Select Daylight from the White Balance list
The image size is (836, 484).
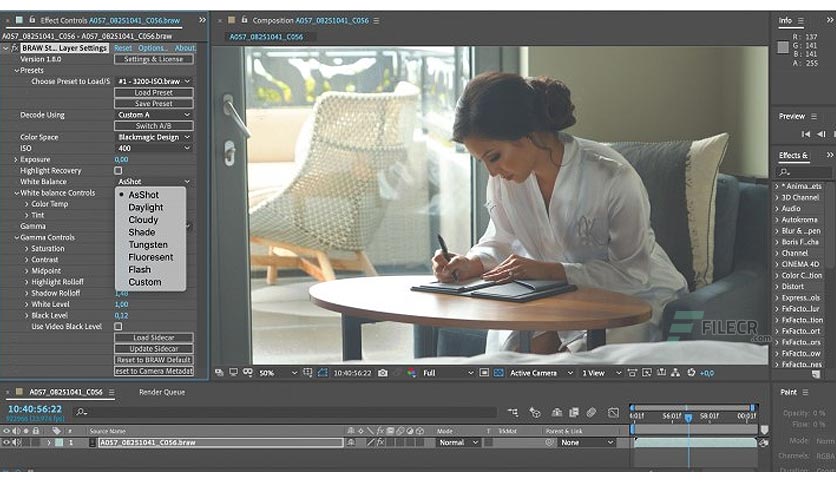click(146, 207)
